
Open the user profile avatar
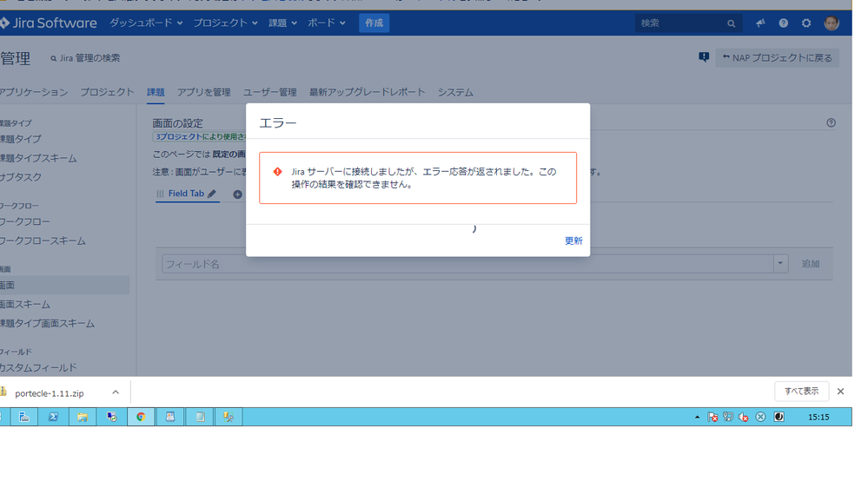(831, 23)
